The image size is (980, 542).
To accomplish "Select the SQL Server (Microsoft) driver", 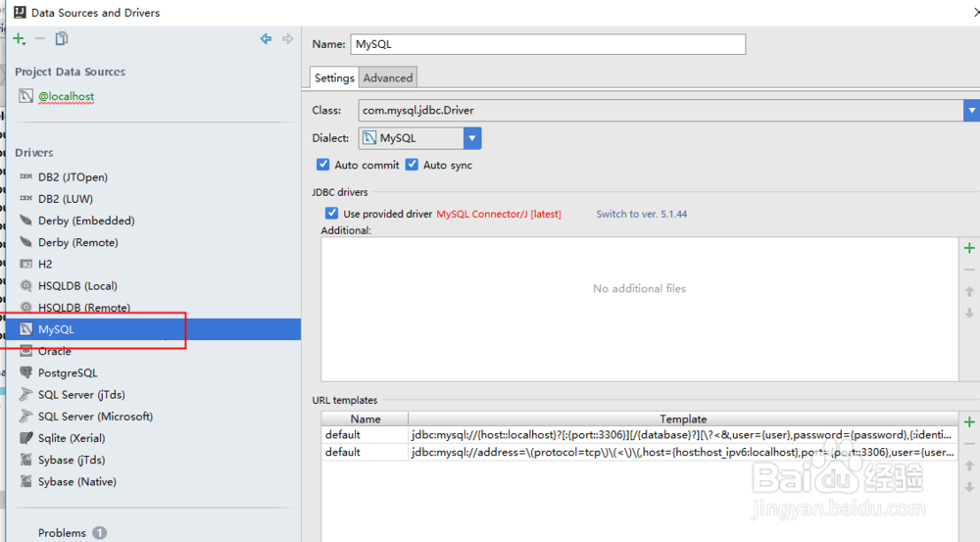I will (x=95, y=417).
